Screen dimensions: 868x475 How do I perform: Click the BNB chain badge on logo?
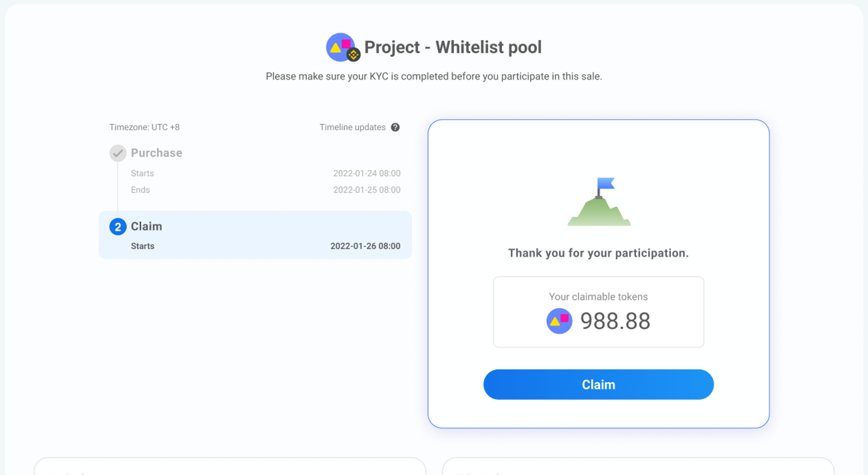(354, 55)
